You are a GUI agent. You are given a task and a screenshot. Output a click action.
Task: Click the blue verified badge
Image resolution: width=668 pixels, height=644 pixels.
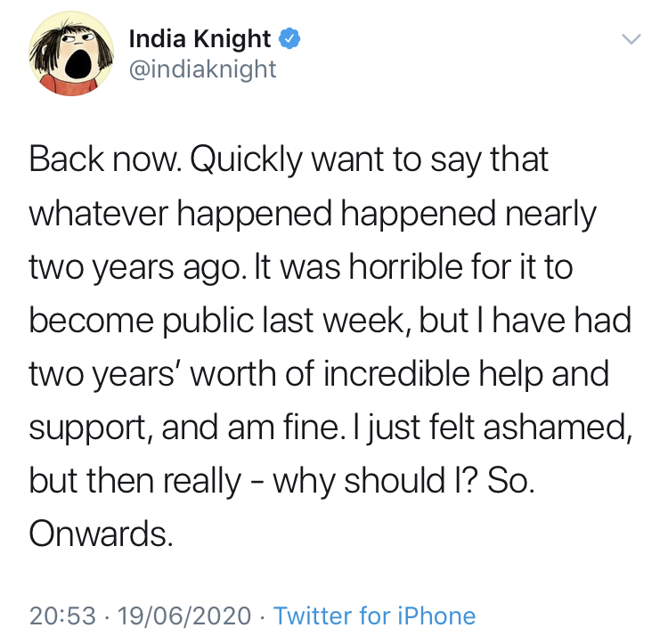click(x=289, y=39)
